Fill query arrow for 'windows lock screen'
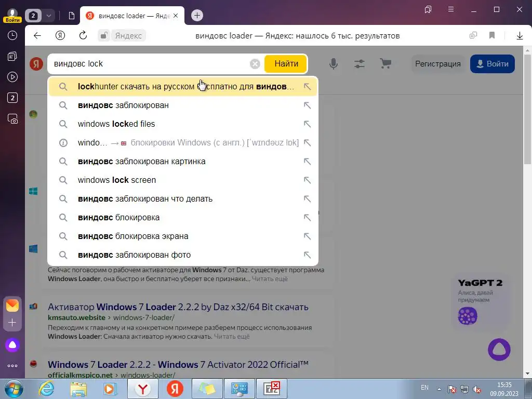Viewport: 532px width, 399px height. [307, 180]
